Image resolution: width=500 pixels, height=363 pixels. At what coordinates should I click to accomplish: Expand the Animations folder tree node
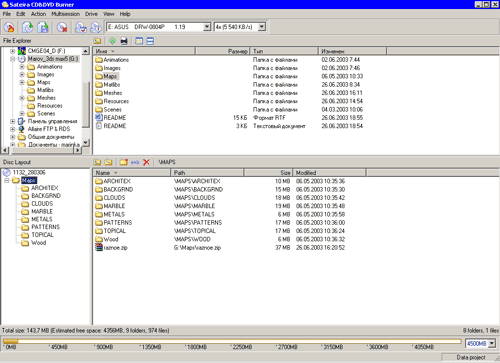pyautogui.click(x=22, y=67)
